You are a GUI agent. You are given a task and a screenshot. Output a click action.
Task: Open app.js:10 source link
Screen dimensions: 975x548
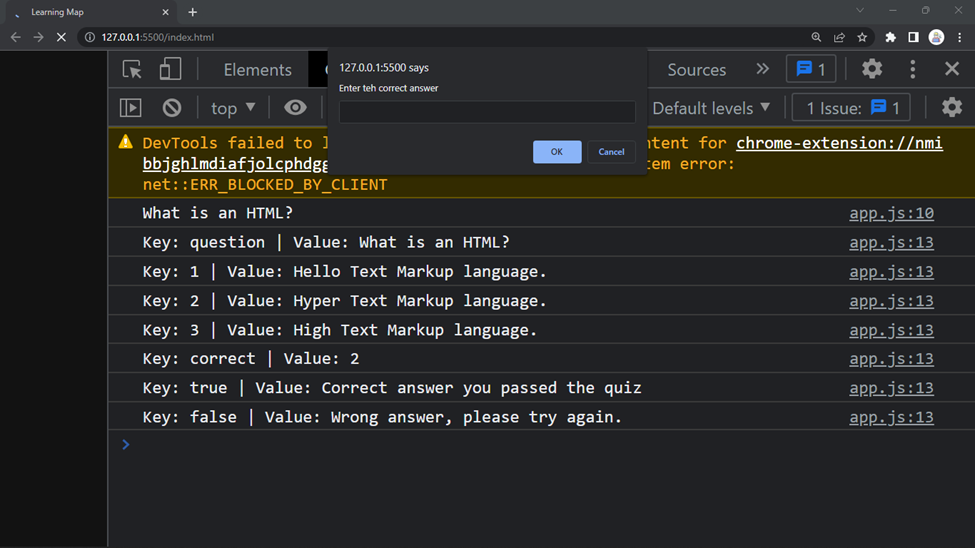891,213
